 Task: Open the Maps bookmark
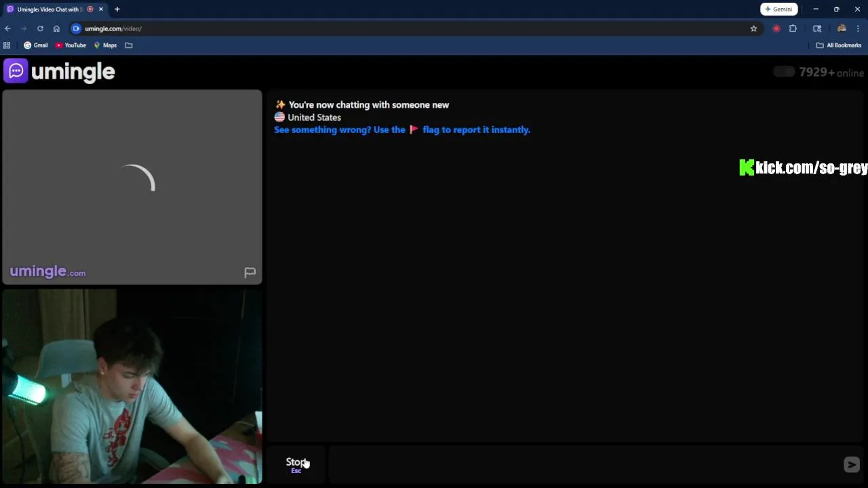tap(105, 45)
